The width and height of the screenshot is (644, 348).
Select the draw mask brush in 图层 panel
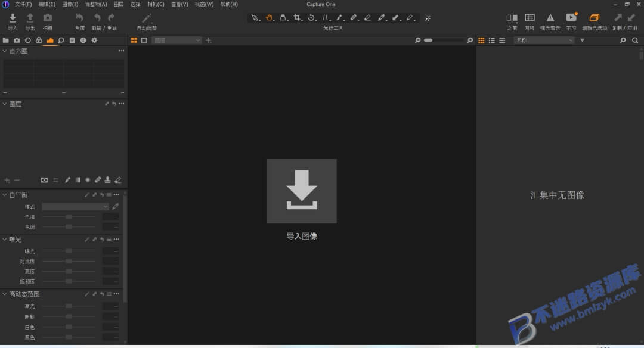tap(67, 180)
